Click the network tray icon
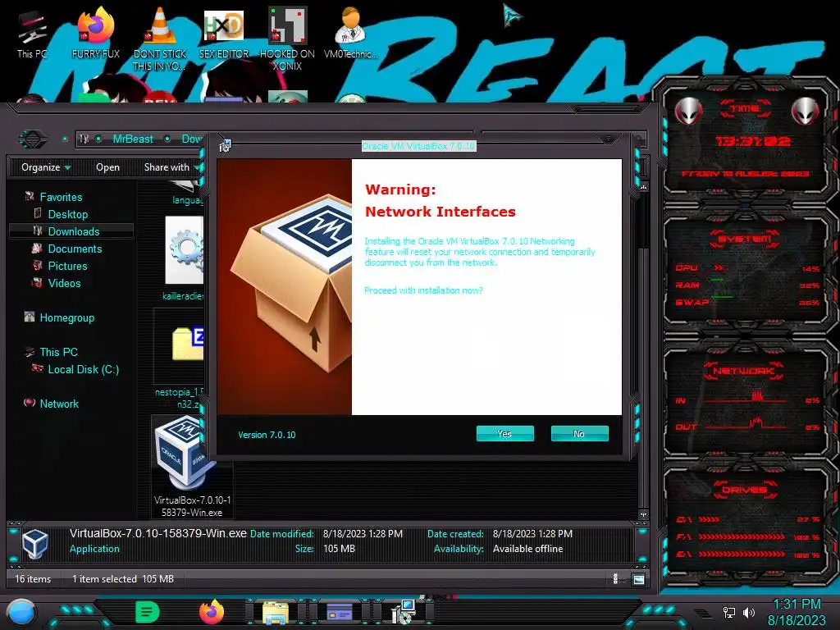The image size is (840, 630). [728, 612]
